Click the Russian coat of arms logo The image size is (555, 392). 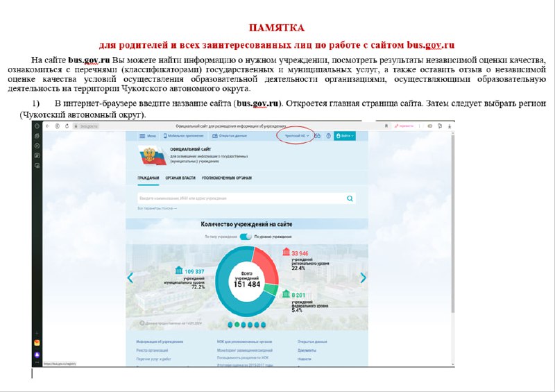[152, 156]
